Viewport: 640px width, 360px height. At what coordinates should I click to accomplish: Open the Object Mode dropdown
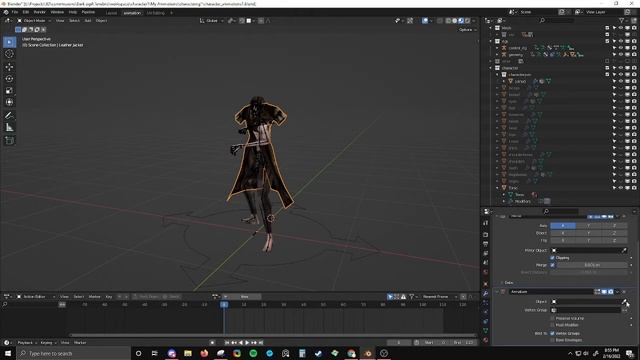34,20
